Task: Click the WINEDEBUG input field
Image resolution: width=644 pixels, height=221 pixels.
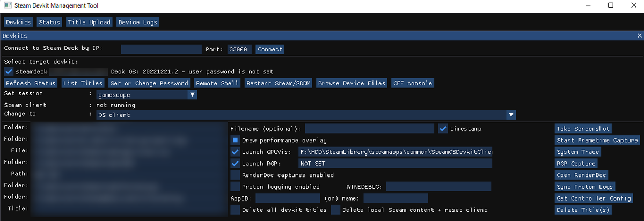Action: (438, 187)
